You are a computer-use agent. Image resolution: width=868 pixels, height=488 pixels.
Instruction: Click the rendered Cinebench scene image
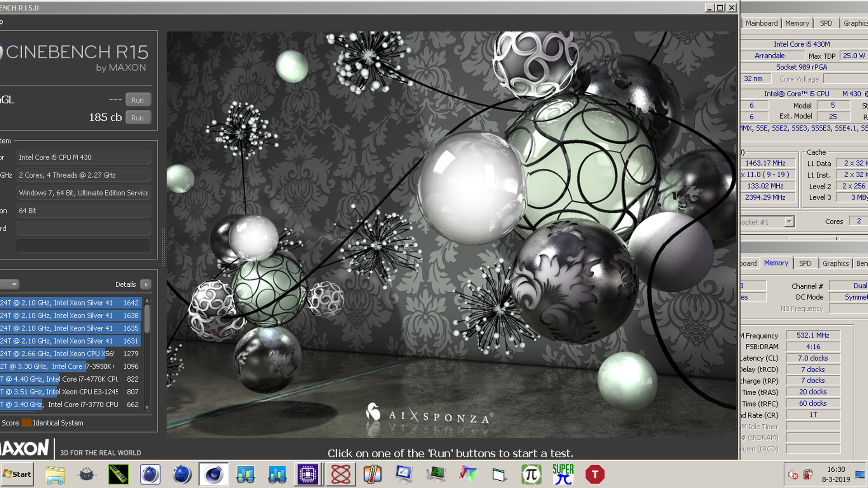tap(452, 234)
